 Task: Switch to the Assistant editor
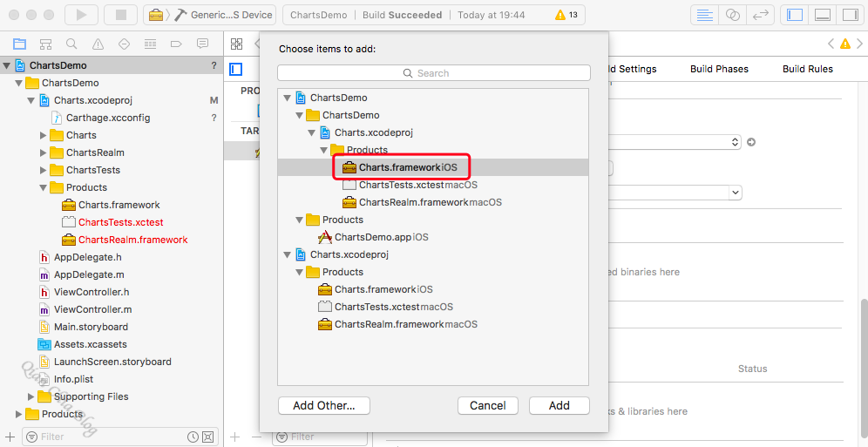tap(732, 15)
